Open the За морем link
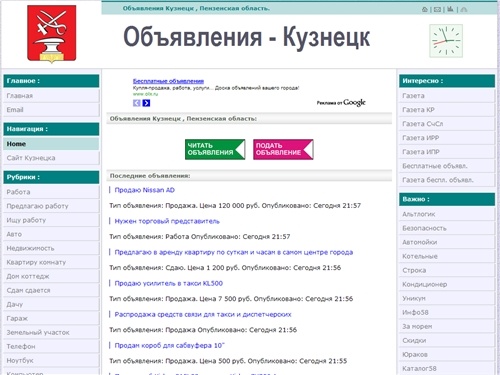This screenshot has width=500, height=375. pyautogui.click(x=447, y=326)
